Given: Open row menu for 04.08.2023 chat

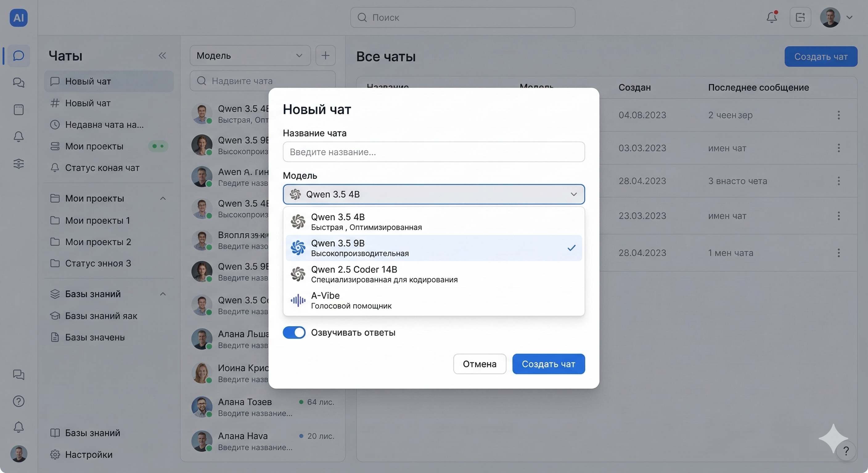Looking at the screenshot, I should (x=838, y=115).
